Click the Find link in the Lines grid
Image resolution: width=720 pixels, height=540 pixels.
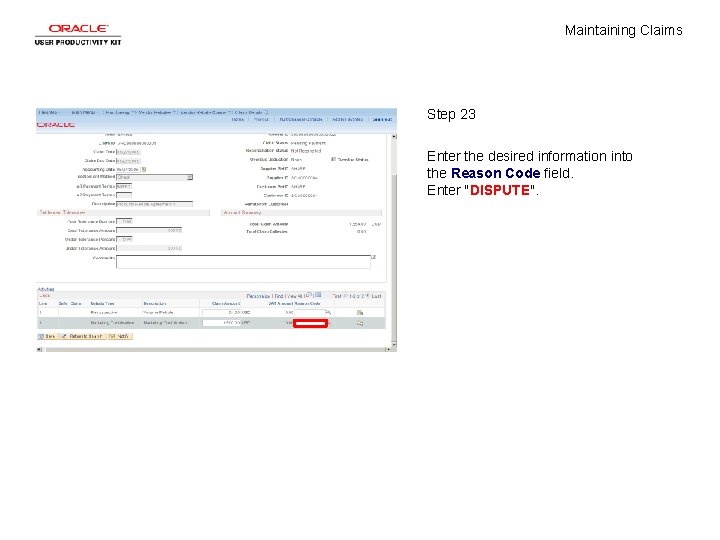click(x=279, y=296)
